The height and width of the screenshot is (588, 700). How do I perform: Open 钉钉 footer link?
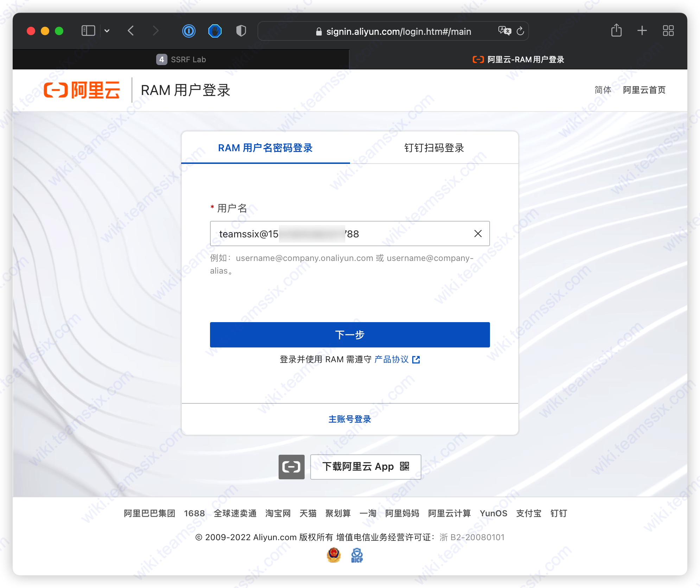[x=559, y=513]
